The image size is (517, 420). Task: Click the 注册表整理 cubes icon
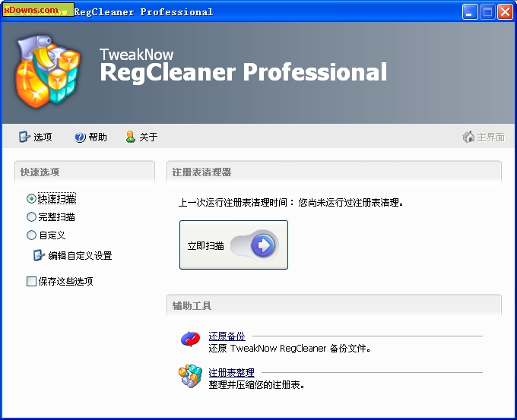click(190, 376)
